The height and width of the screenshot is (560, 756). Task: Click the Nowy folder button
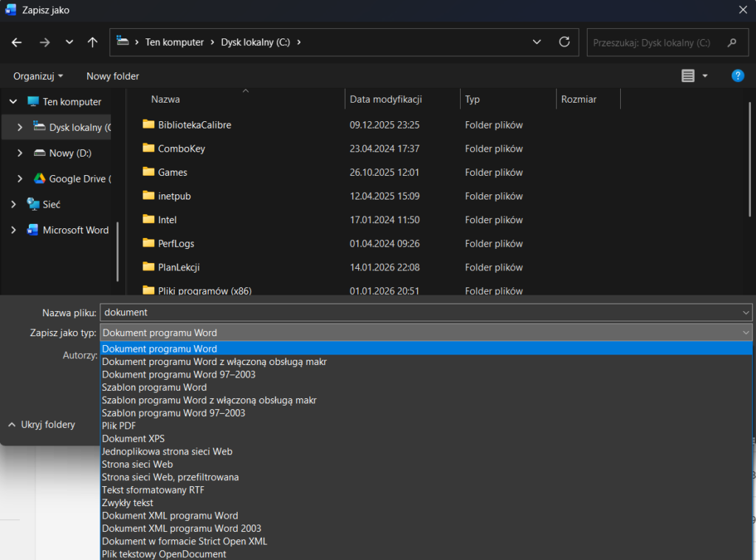112,76
